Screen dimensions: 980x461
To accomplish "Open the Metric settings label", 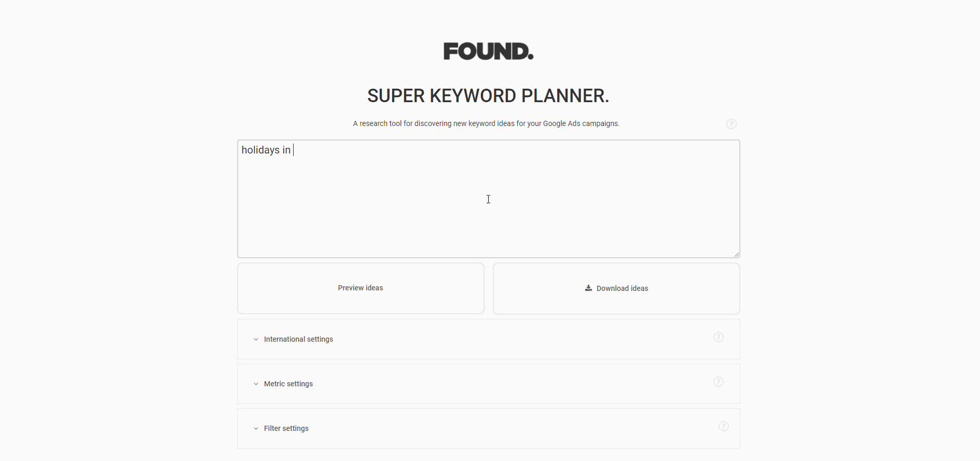I will tap(288, 384).
